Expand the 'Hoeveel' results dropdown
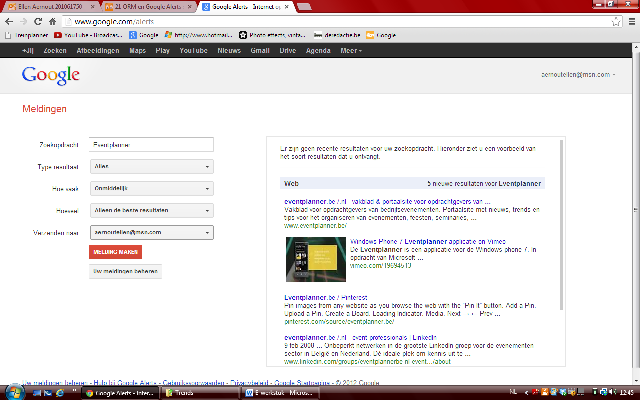Screen dimensions: 640x400 [150, 211]
